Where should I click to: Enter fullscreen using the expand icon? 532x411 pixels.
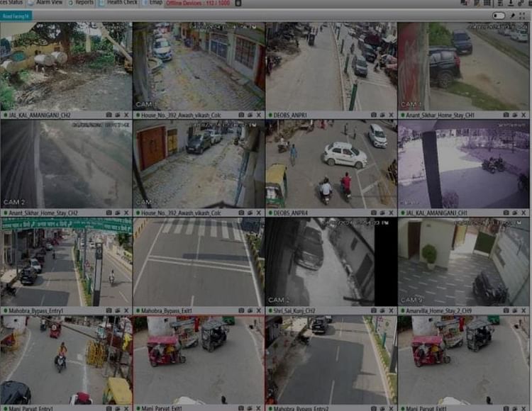pos(523,16)
